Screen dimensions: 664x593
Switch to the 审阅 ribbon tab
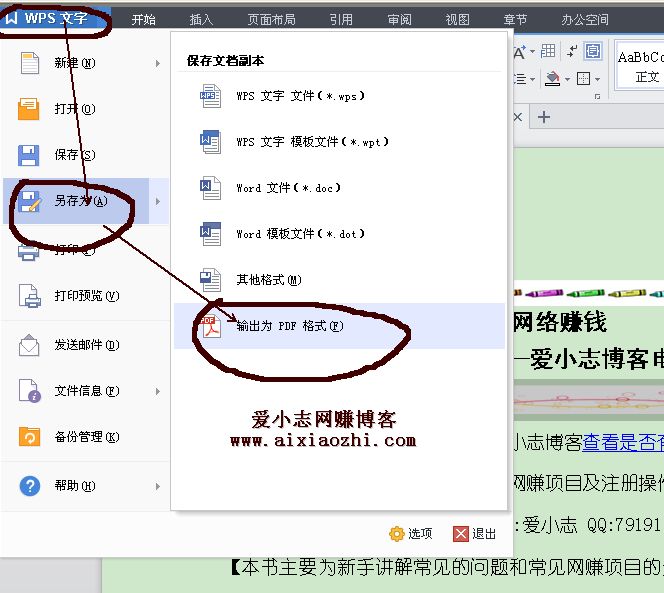tap(399, 19)
